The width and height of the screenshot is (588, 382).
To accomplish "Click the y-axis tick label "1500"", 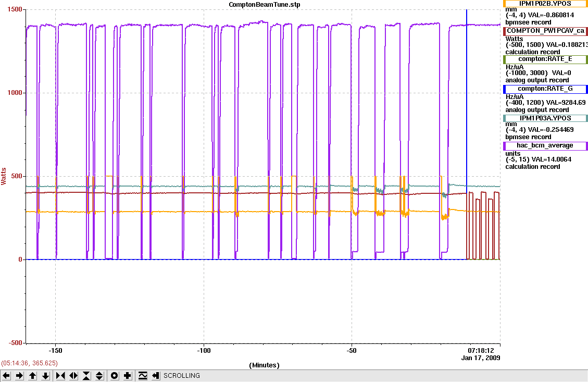I will [x=15, y=9].
